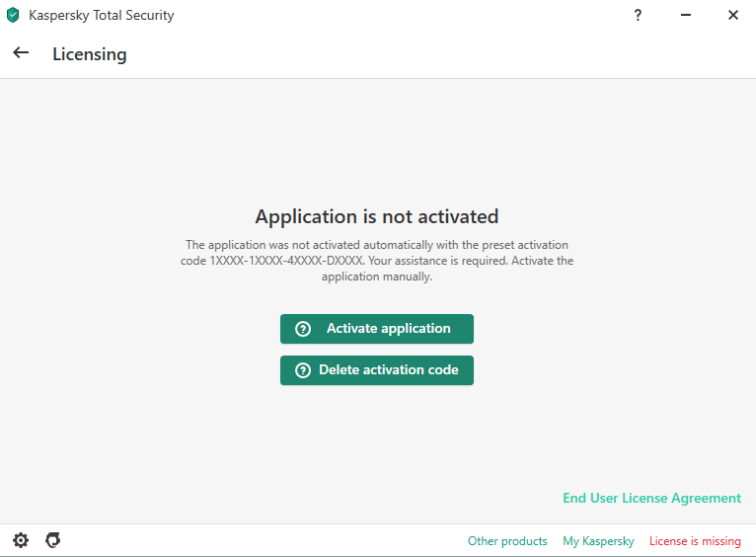Close the Kaspersky Total Security window

(x=733, y=16)
